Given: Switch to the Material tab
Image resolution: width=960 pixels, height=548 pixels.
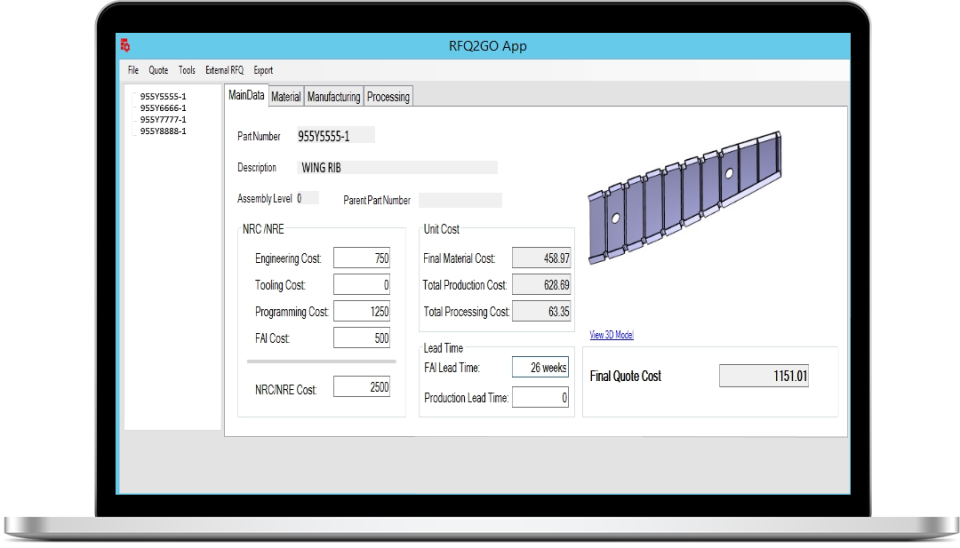Looking at the screenshot, I should (x=286, y=97).
